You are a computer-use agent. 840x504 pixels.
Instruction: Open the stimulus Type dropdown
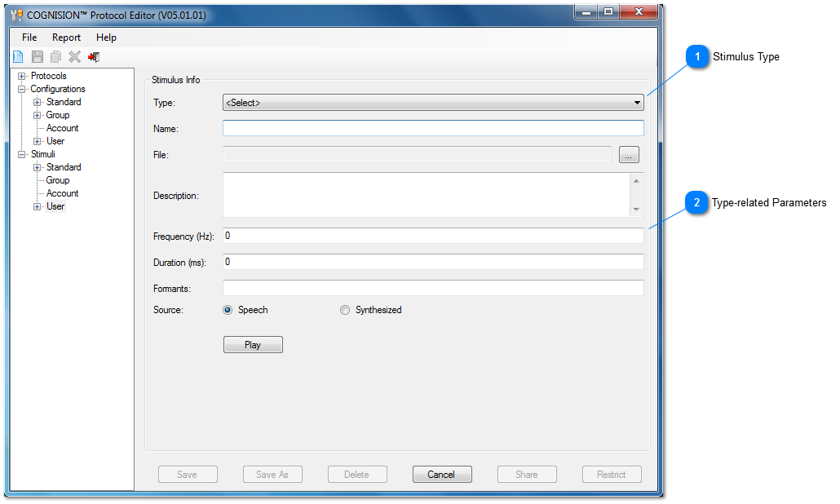click(x=432, y=103)
